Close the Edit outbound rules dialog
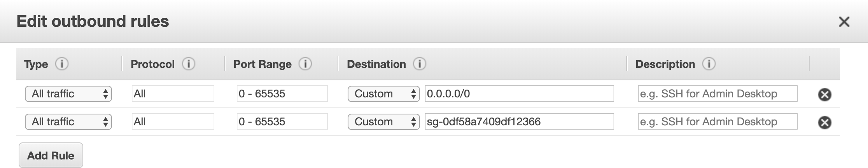868x168 pixels. (x=844, y=22)
